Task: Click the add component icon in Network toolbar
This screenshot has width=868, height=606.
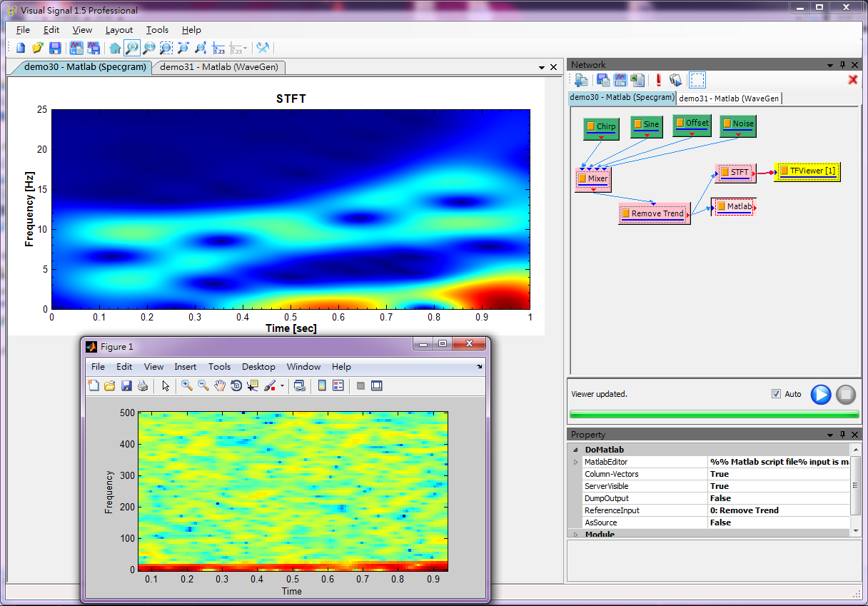Action: click(581, 80)
